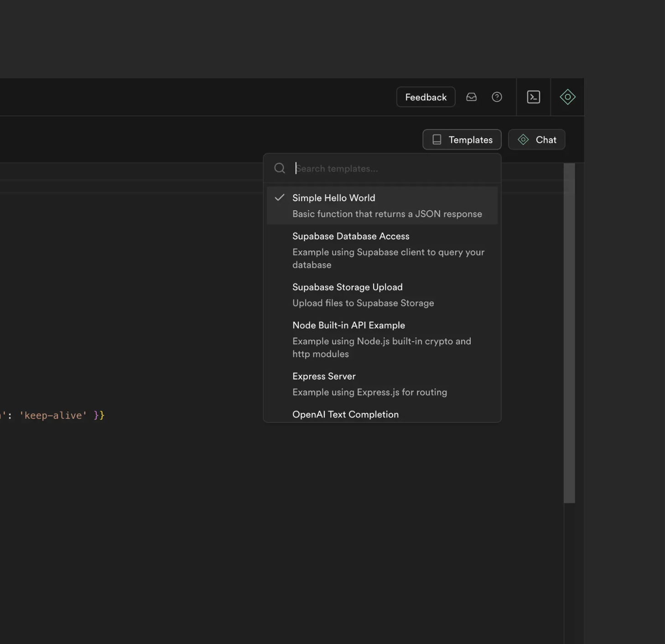
Task: Click the 'keep-alive' code string
Action: click(x=53, y=415)
